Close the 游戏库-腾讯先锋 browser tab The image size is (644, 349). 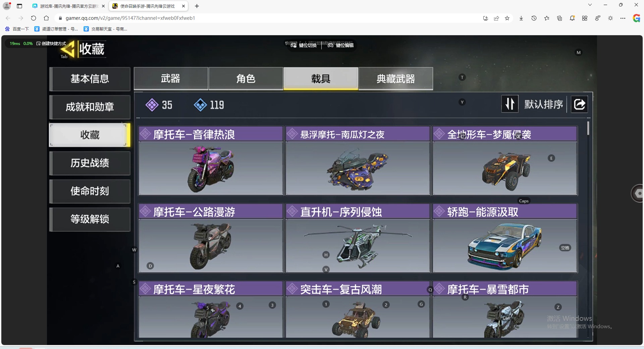coord(103,6)
